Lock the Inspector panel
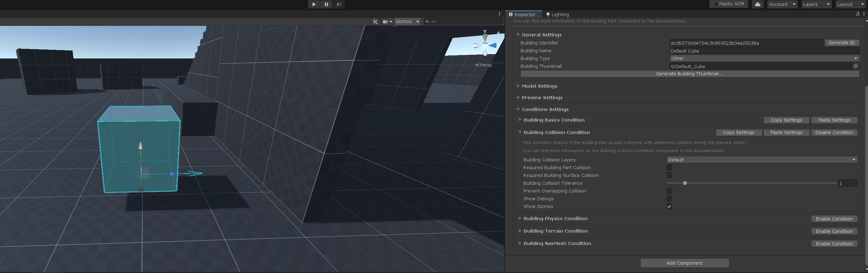The height and width of the screenshot is (273, 868). [x=857, y=14]
